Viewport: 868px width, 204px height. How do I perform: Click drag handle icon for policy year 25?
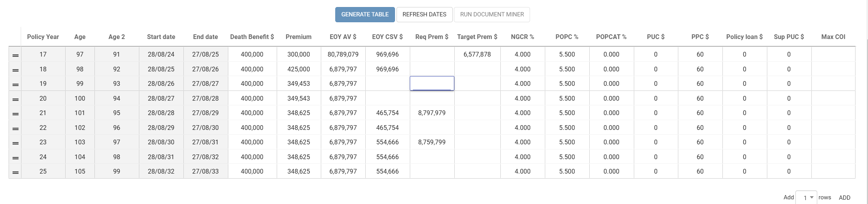point(15,172)
